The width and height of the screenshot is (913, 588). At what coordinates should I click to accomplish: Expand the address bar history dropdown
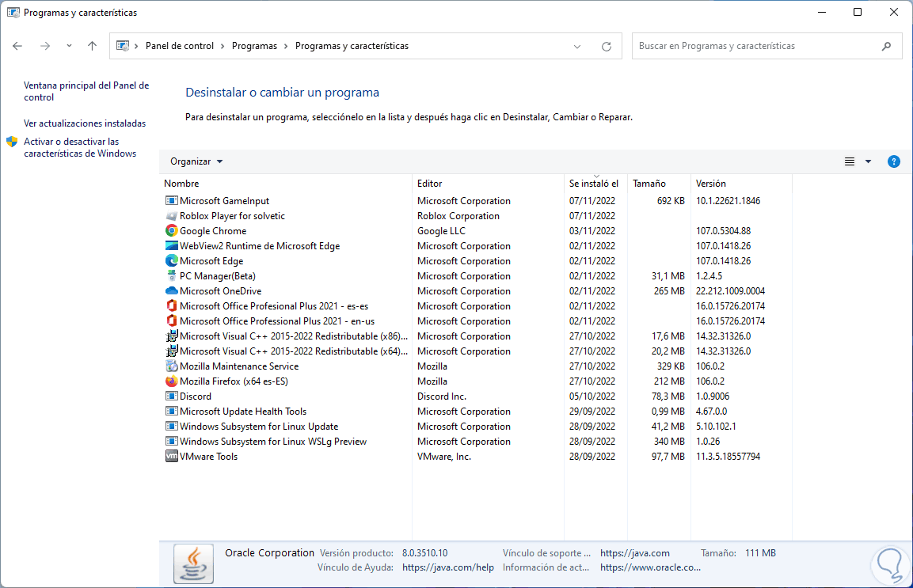577,46
